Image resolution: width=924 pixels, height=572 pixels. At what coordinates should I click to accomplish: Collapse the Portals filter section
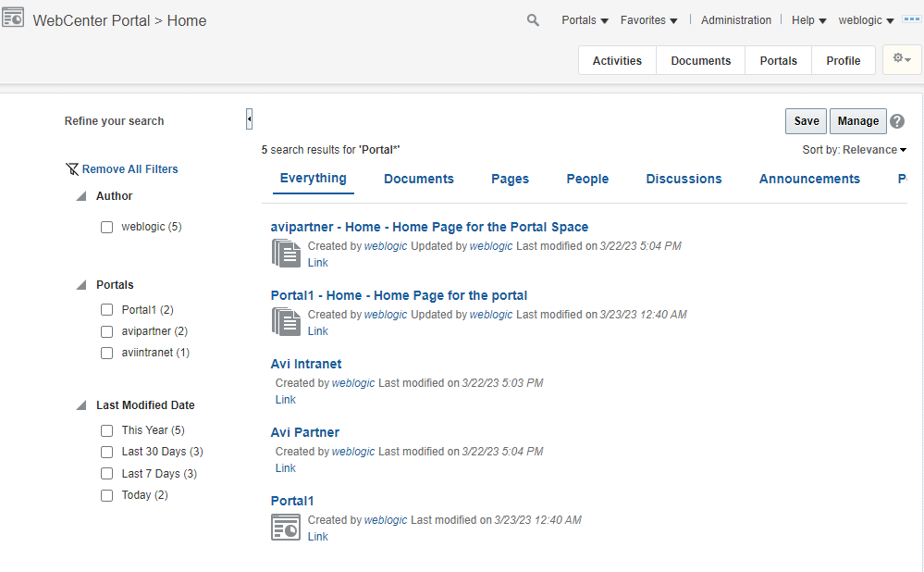pos(81,285)
